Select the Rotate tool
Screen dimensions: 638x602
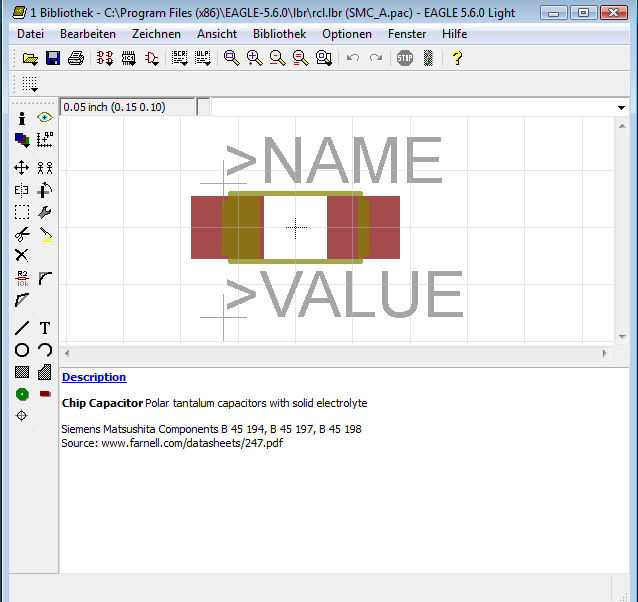click(44, 190)
